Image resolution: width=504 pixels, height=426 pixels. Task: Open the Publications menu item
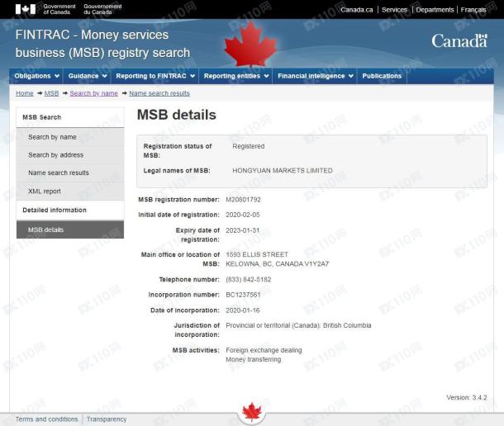382,76
